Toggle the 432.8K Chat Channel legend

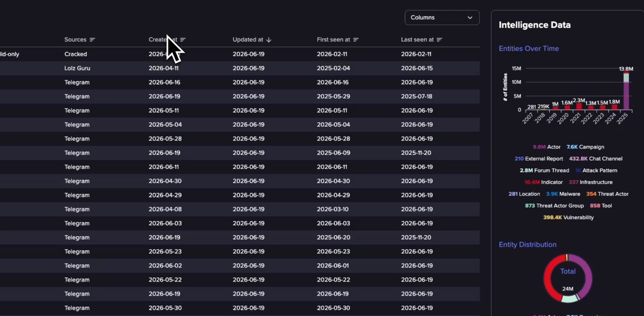(596, 159)
